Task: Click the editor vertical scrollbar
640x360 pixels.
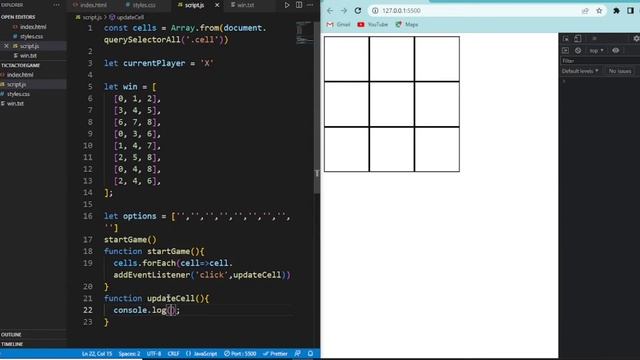Action: (x=317, y=108)
